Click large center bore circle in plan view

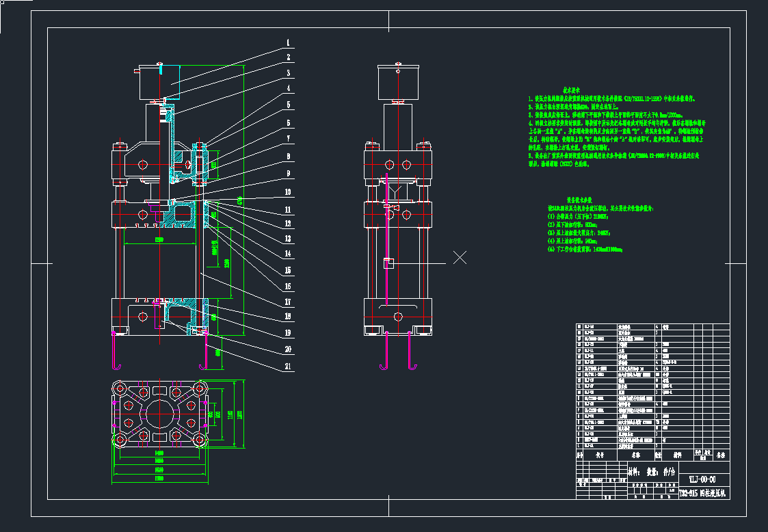(160, 414)
